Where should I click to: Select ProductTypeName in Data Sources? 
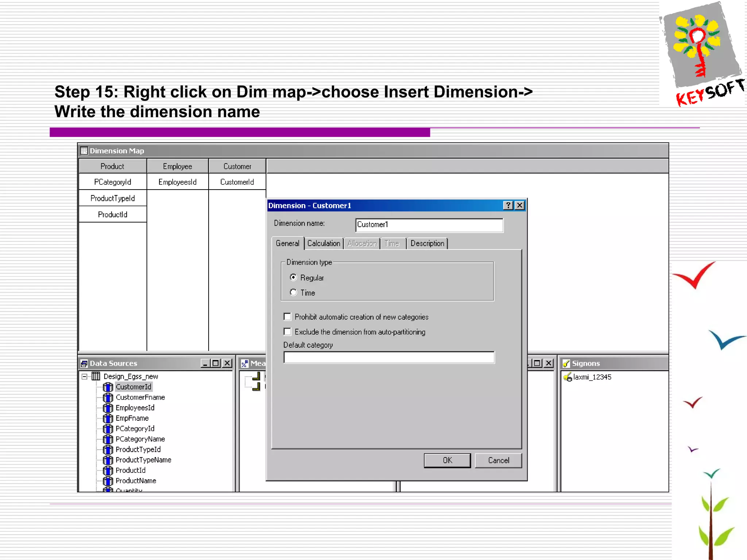point(143,460)
